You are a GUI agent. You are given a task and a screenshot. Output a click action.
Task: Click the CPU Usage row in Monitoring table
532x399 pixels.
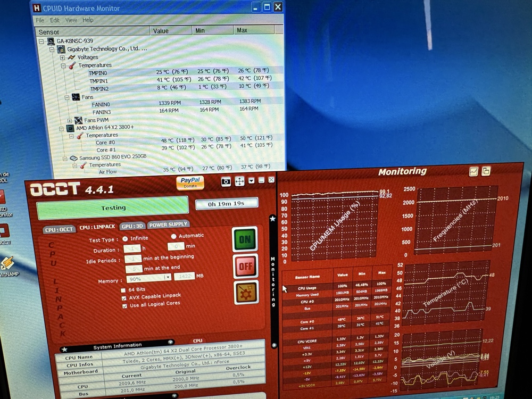(x=336, y=286)
